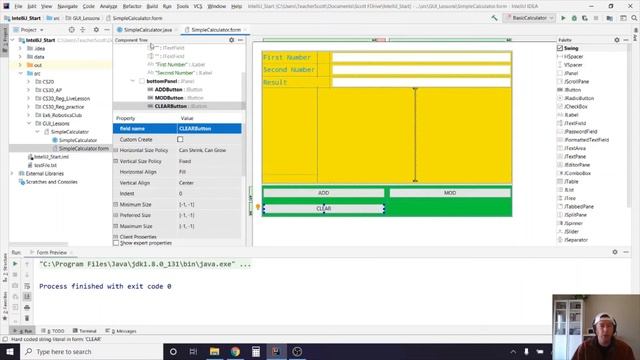Click the trash icon in Run panel
640x360 pixels.
(x=27, y=318)
